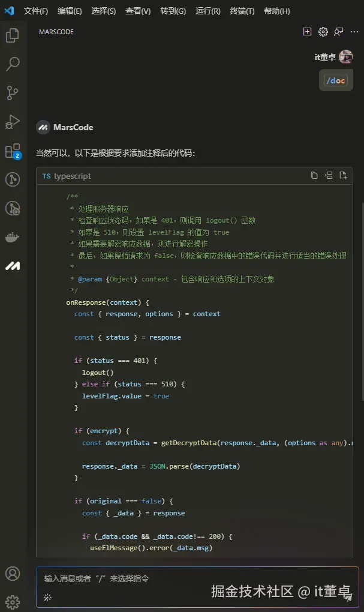Click the MarsCode assistant name label
The image size is (364, 612).
coord(73,127)
